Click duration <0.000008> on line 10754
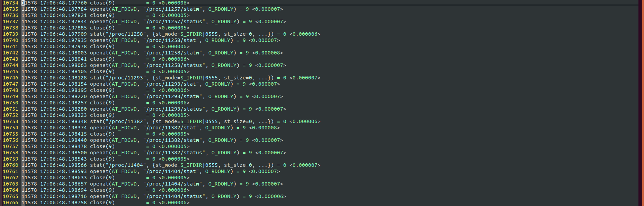 tap(265, 128)
